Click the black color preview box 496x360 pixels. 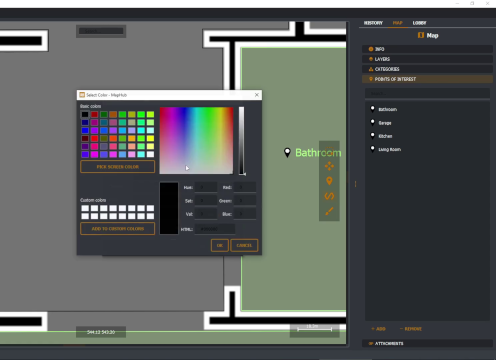tap(169, 208)
